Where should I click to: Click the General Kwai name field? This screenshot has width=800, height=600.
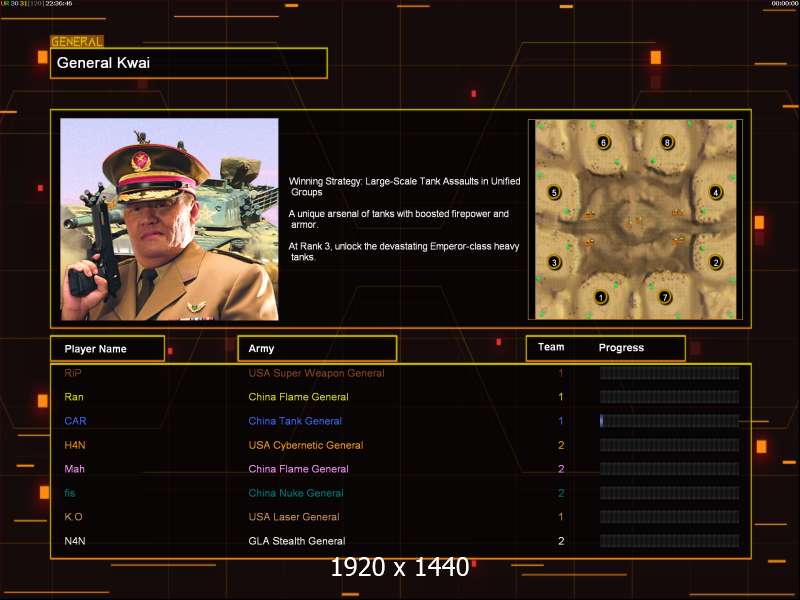click(189, 63)
